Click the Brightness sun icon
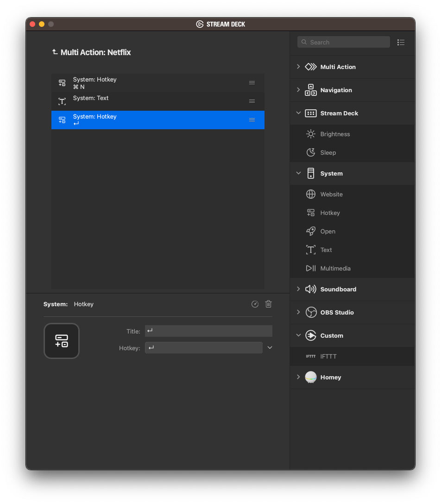 click(311, 134)
